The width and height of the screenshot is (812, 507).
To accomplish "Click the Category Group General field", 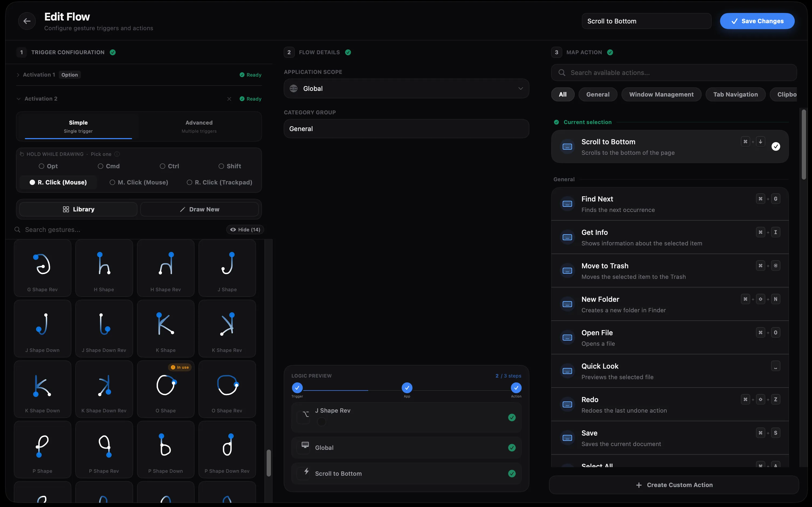I will (x=406, y=129).
